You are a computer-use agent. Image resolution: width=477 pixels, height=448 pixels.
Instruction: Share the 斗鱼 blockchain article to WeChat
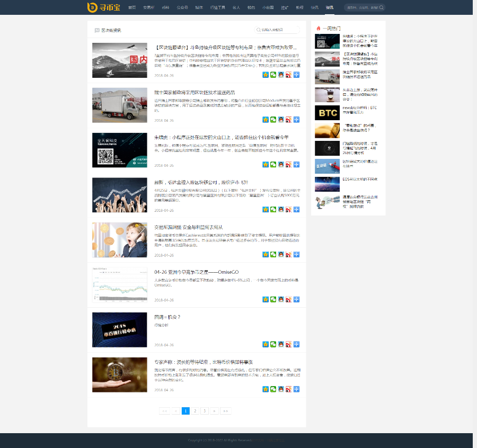pos(273,75)
